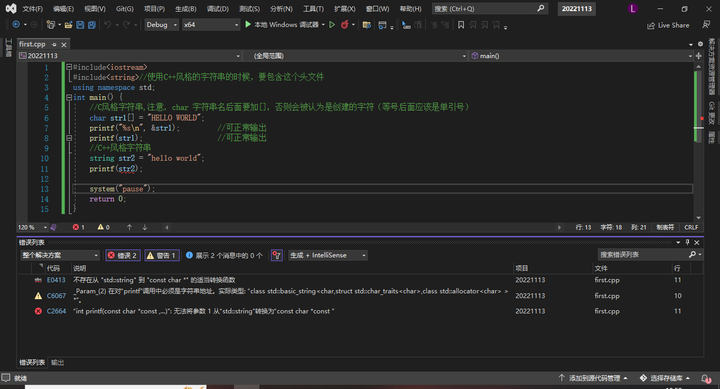
Task: Click the navigate backward arrow icon
Action: pyautogui.click(x=16, y=25)
